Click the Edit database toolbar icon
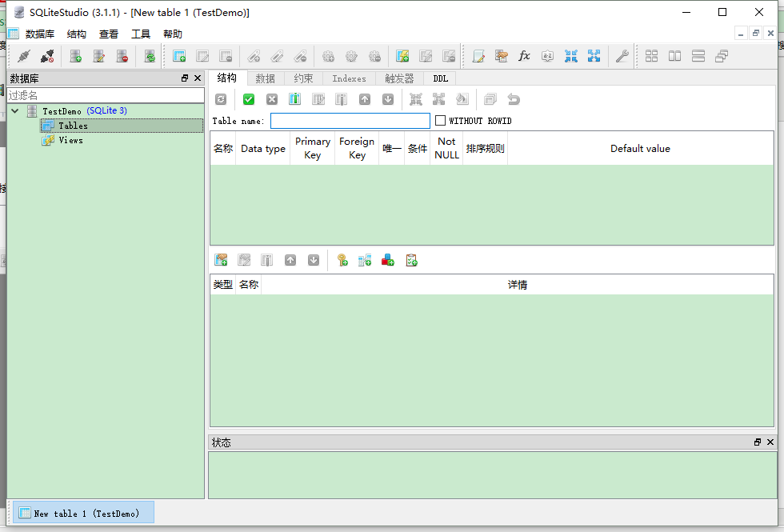Screen dimensions: 784x532 99,56
